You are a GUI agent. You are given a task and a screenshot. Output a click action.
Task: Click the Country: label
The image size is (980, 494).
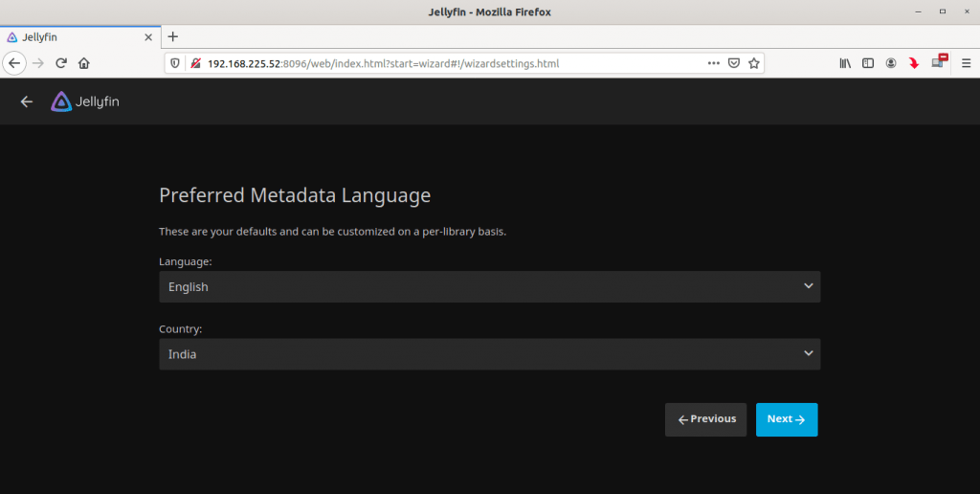(x=181, y=329)
